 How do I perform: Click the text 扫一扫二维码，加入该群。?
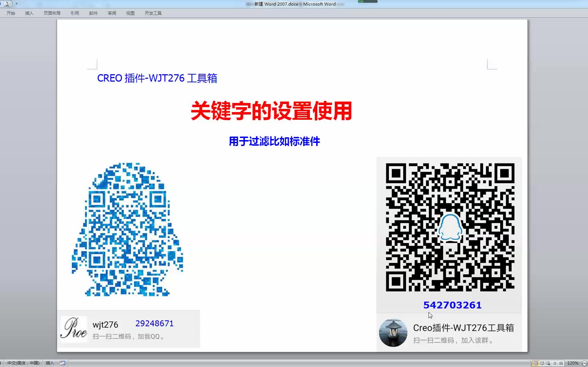tap(454, 340)
